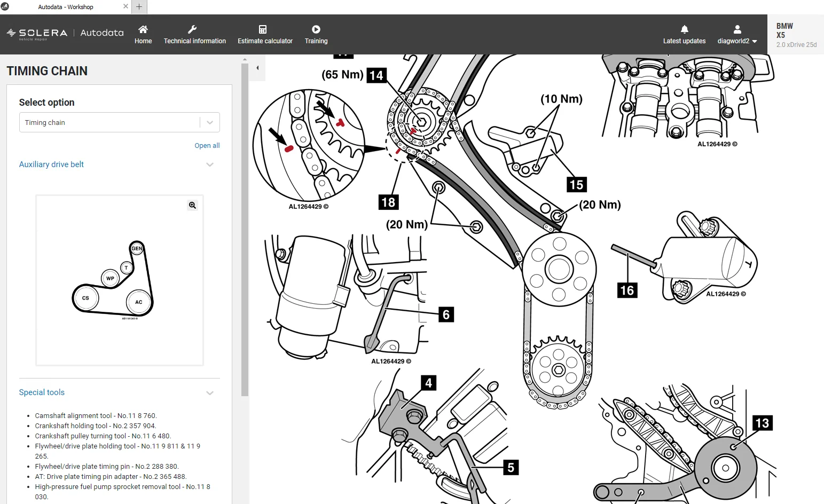Collapse Auxiliary drive belt chevron
The width and height of the screenshot is (824, 504).
tap(210, 164)
